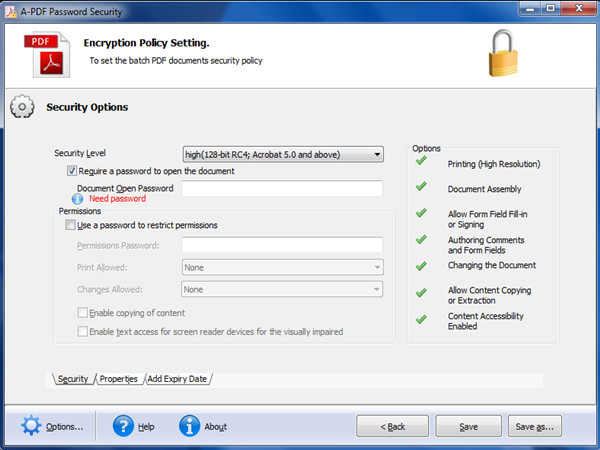Viewport: 600px width, 450px height.
Task: Click green checkmark next to Printing (High Resolution)
Action: pos(421,161)
